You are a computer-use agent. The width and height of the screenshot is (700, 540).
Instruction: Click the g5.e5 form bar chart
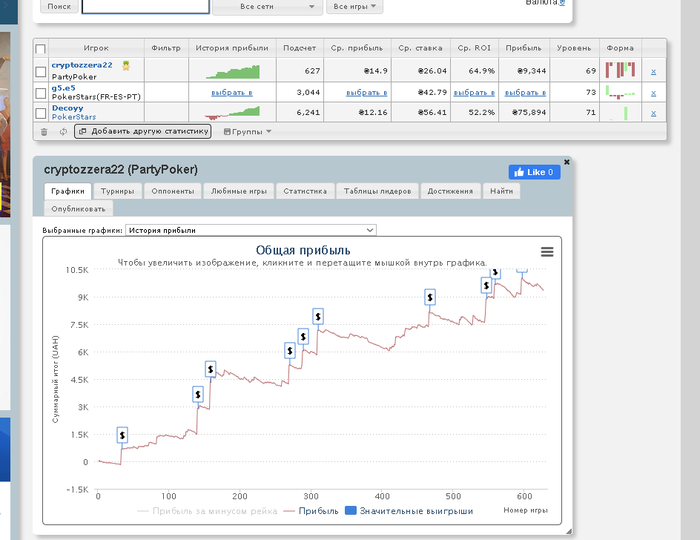point(620,92)
